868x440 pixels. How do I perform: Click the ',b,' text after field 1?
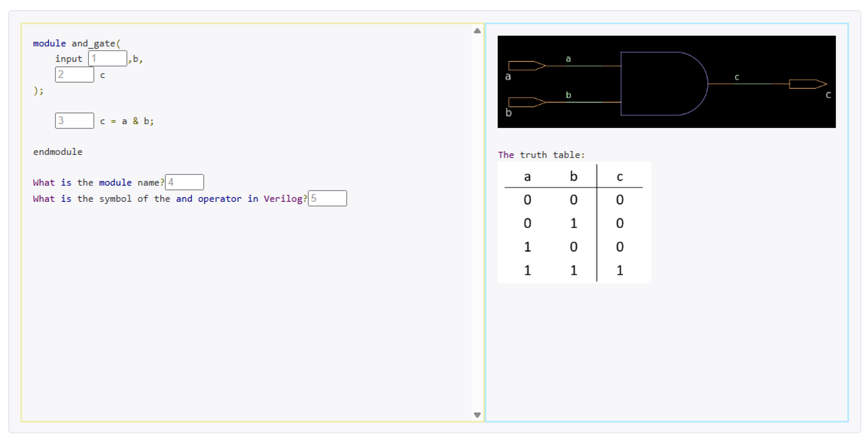click(135, 59)
